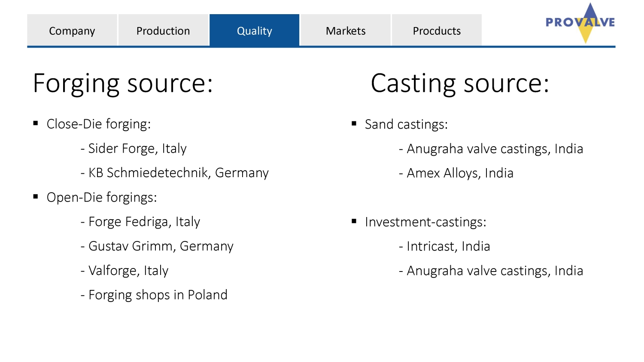The height and width of the screenshot is (362, 644).
Task: Open the Procducts tab
Action: (437, 30)
